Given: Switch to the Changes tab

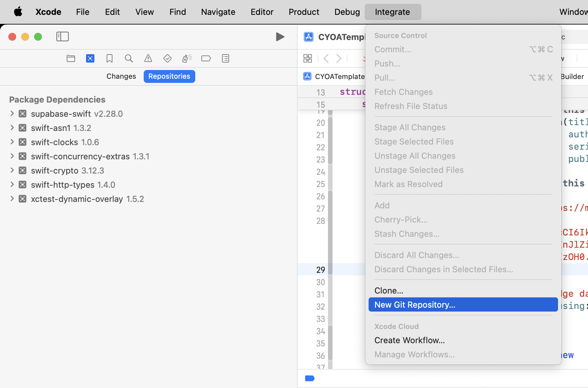Looking at the screenshot, I should point(121,76).
